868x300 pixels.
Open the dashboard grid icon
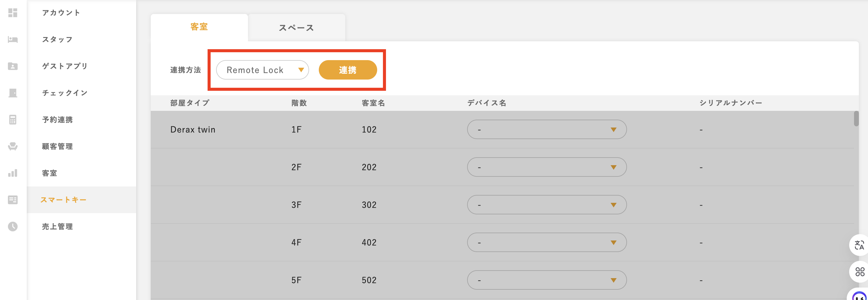click(x=12, y=13)
